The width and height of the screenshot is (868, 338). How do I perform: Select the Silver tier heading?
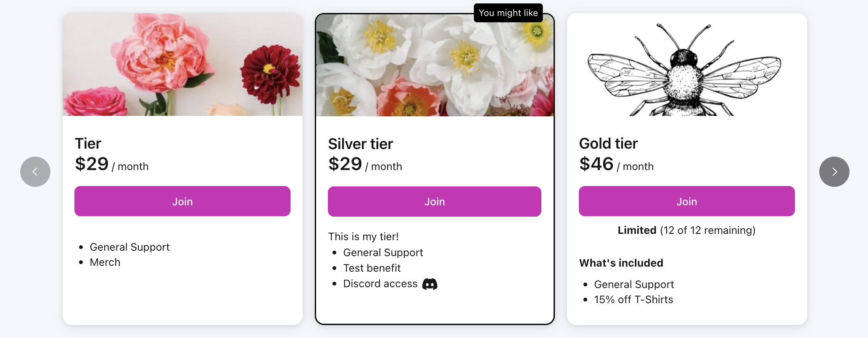point(360,144)
